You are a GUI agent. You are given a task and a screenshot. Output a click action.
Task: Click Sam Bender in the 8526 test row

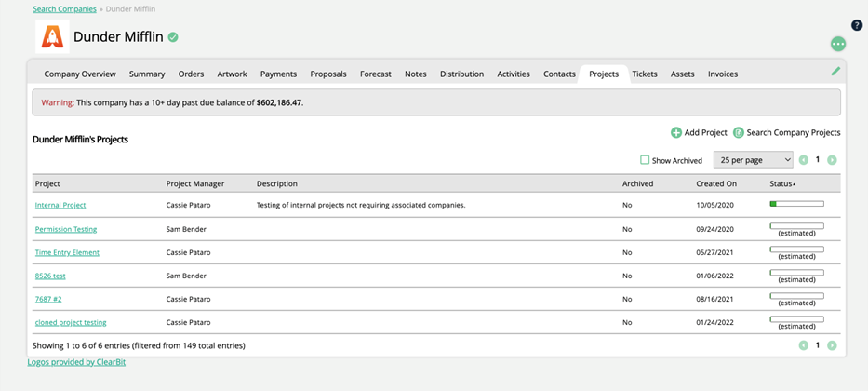click(186, 276)
